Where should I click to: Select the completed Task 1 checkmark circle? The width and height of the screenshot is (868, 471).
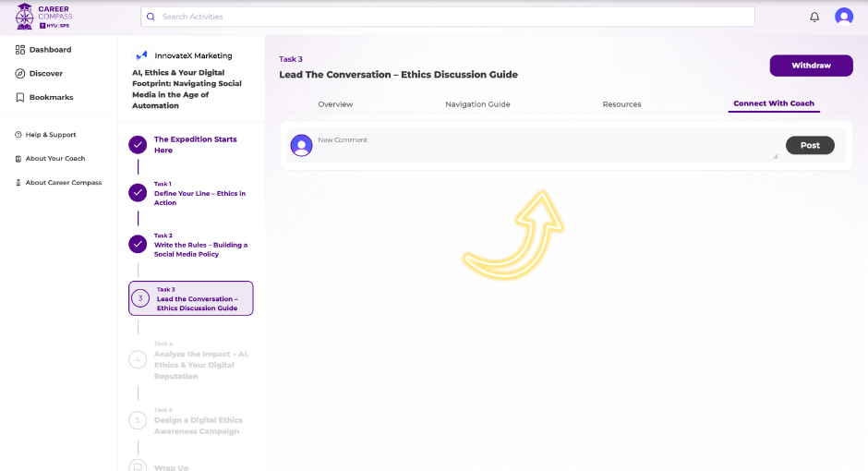click(138, 193)
